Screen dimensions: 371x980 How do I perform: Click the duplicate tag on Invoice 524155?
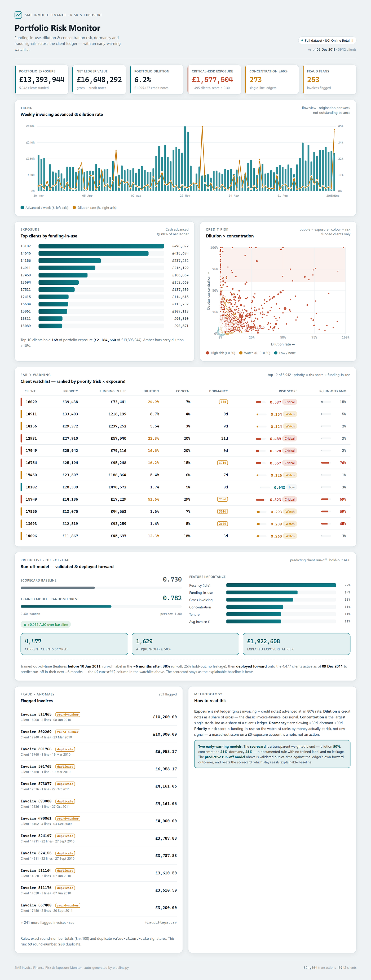pyautogui.click(x=65, y=853)
